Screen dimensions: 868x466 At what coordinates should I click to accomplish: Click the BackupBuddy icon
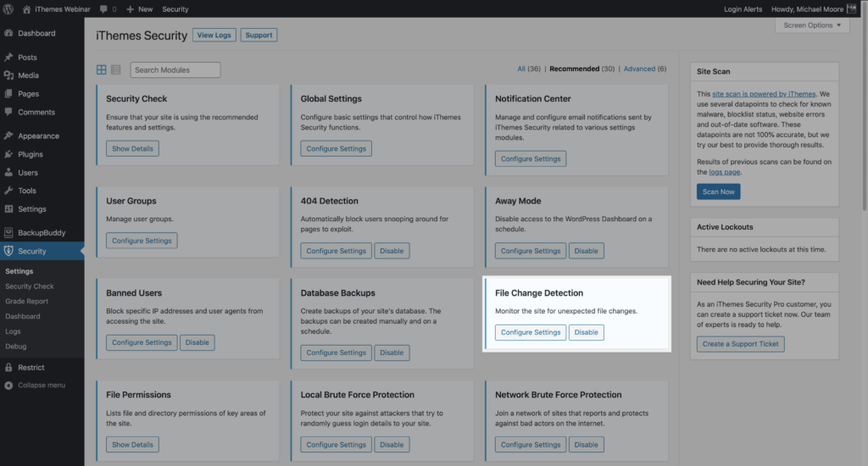pos(8,232)
